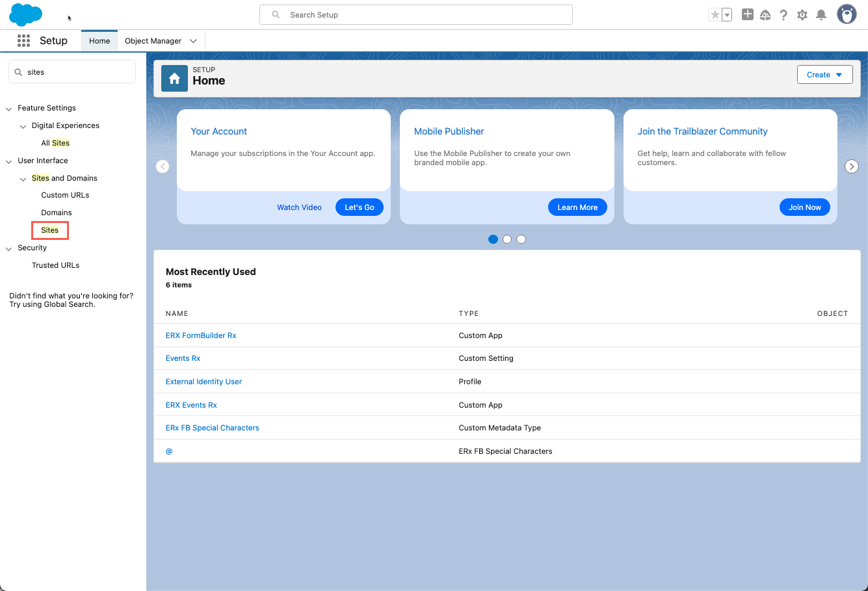
Task: Click the Trailhead guidance icon
Action: (765, 15)
